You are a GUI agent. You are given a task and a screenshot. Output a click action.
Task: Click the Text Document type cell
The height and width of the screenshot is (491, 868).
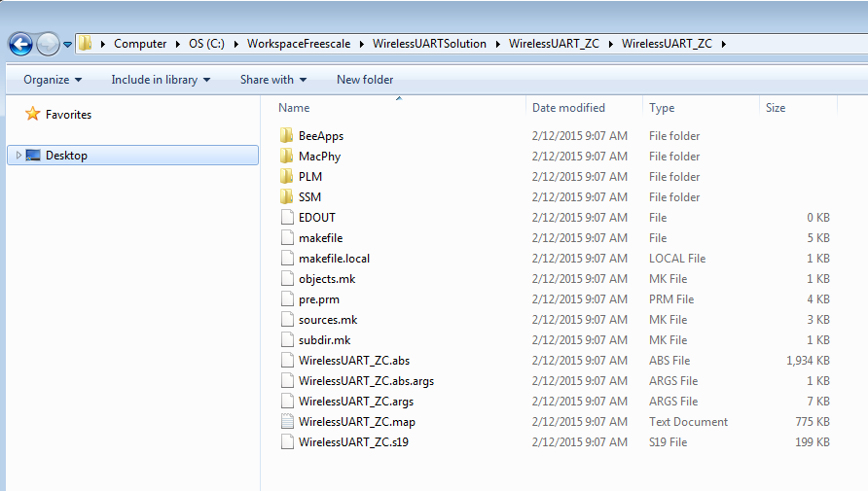(688, 422)
